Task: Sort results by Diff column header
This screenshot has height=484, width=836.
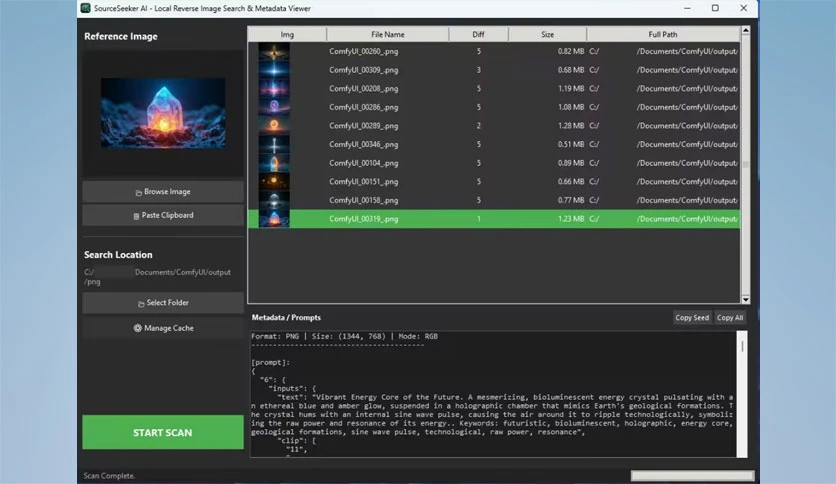Action: click(478, 34)
